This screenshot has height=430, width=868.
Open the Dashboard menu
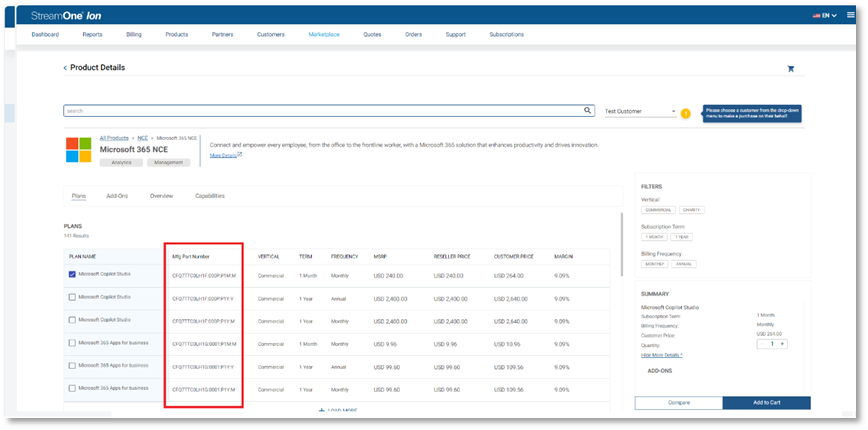(45, 34)
